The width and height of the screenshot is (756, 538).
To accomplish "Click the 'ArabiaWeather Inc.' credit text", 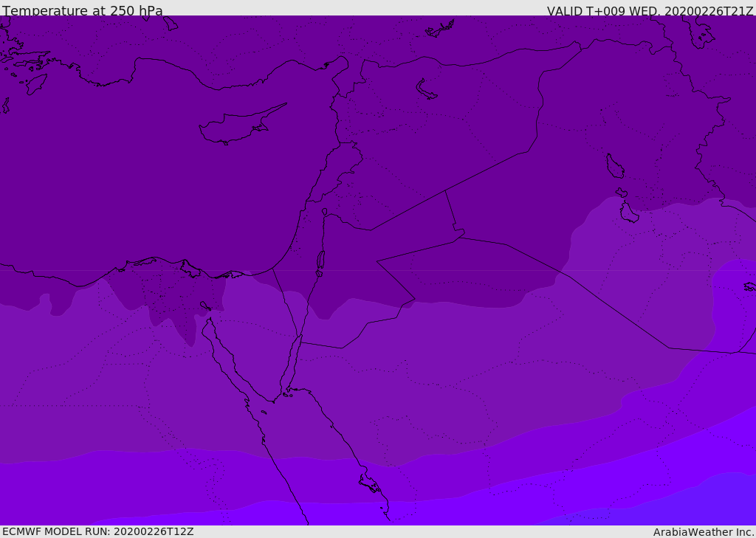I will [704, 532].
